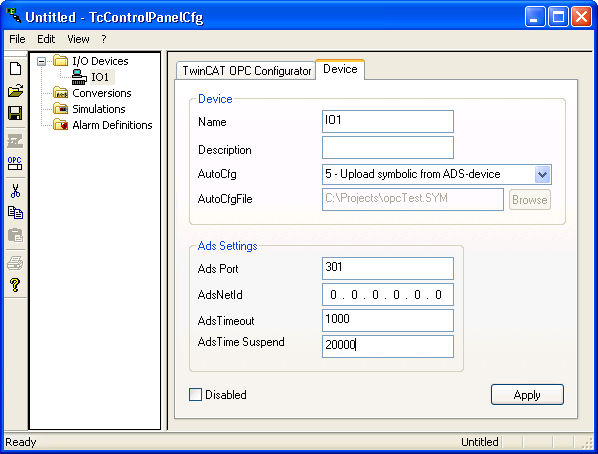598x454 pixels.
Task: Open the Edit menu
Action: pos(46,39)
